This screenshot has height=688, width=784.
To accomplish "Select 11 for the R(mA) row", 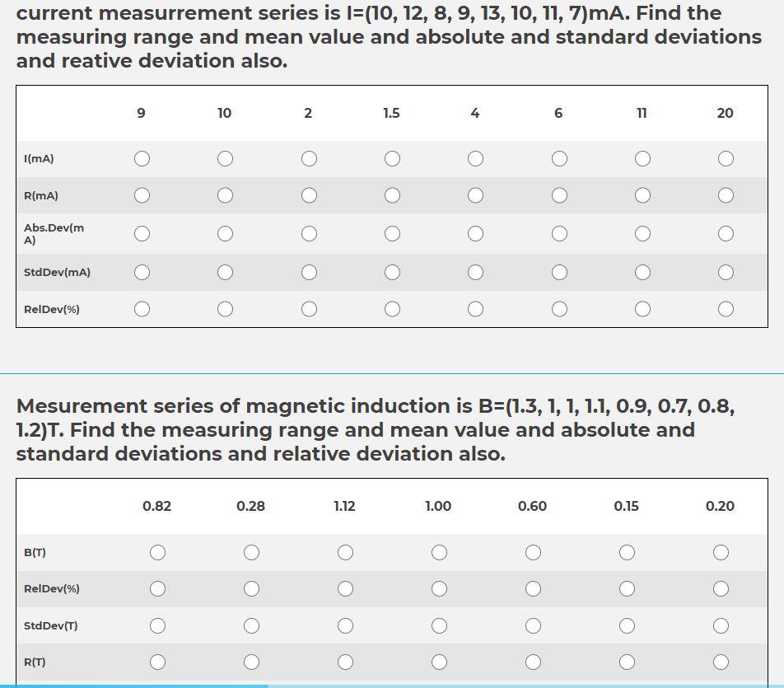I will (642, 195).
